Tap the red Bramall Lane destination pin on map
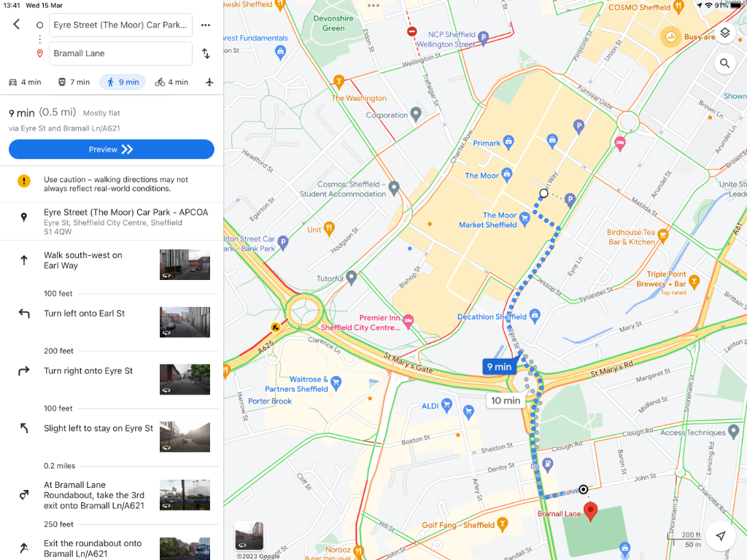This screenshot has height=560, width=747. coord(590,511)
